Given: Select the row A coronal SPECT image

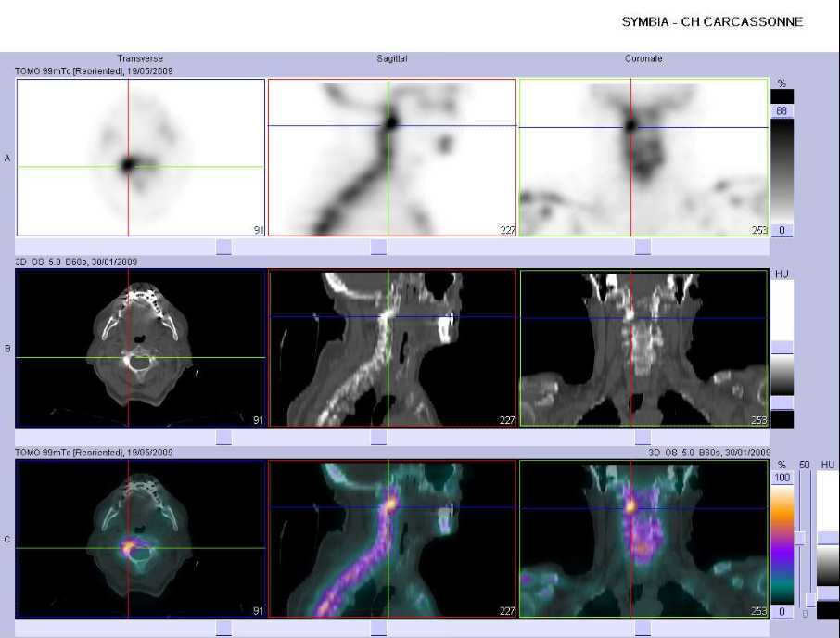Looking at the screenshot, I should (x=644, y=158).
